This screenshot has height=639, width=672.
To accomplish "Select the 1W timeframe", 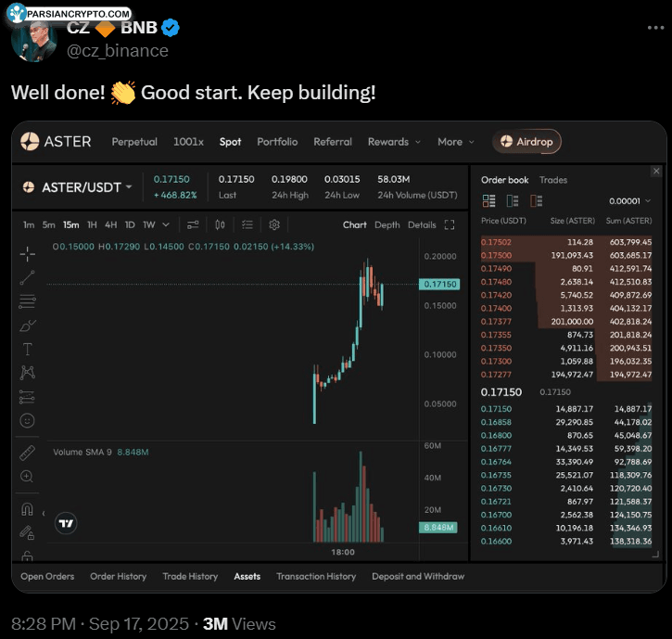I will click(149, 225).
